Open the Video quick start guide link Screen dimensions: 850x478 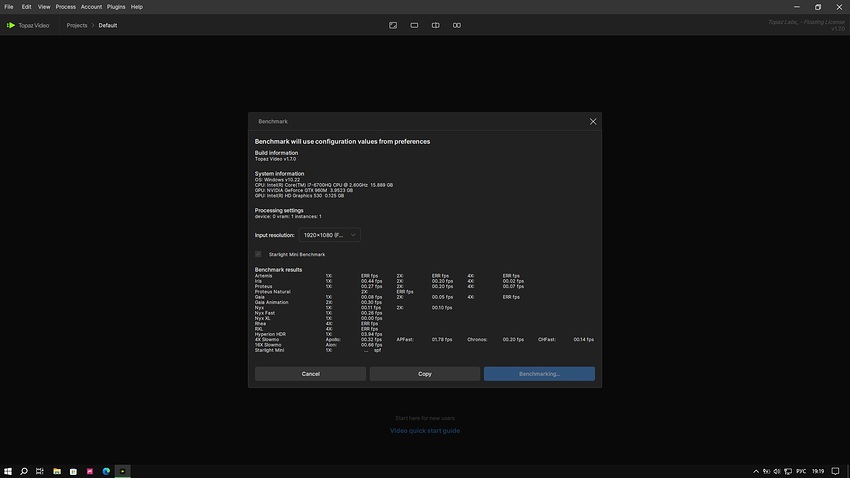pyautogui.click(x=425, y=431)
